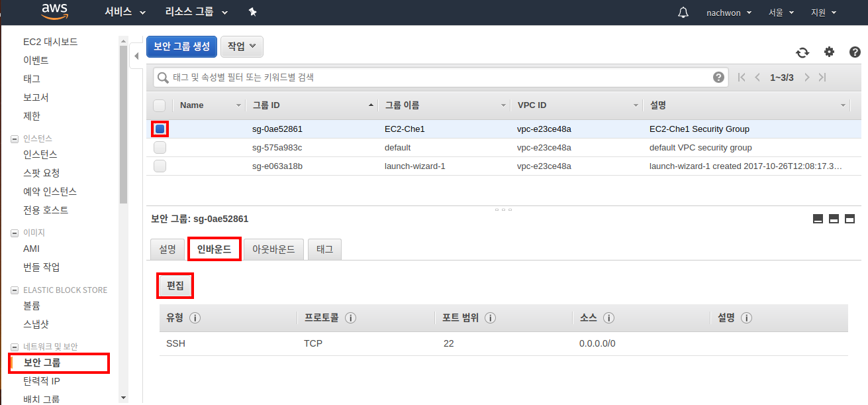868x405 pixels.
Task: Click the 편집 edit button
Action: (x=175, y=286)
